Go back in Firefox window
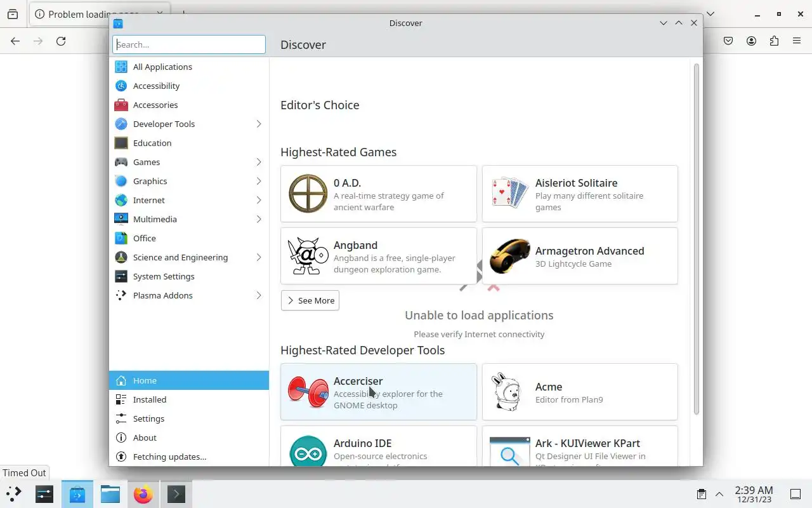This screenshot has width=812, height=508. 15,41
